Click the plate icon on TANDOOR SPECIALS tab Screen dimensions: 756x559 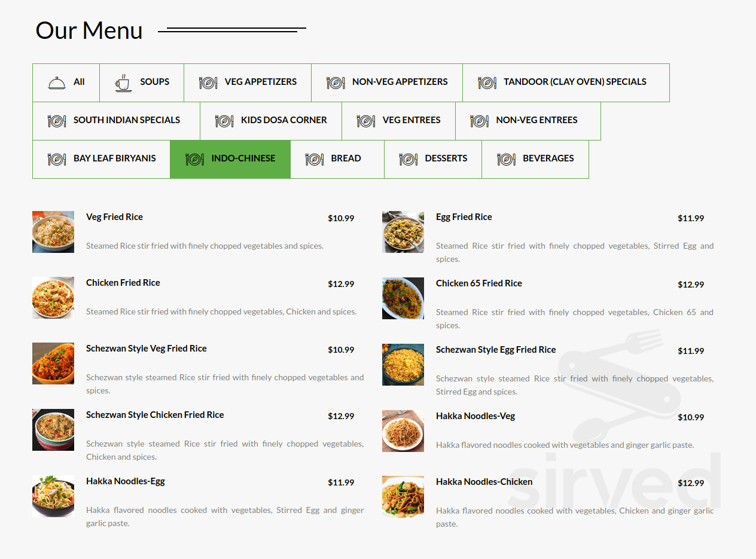click(x=487, y=82)
